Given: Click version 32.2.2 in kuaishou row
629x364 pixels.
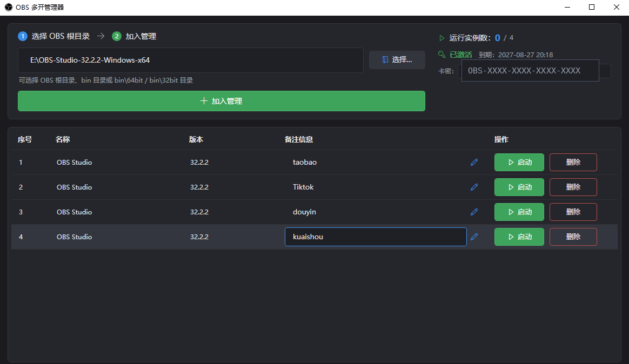Looking at the screenshot, I should (199, 237).
